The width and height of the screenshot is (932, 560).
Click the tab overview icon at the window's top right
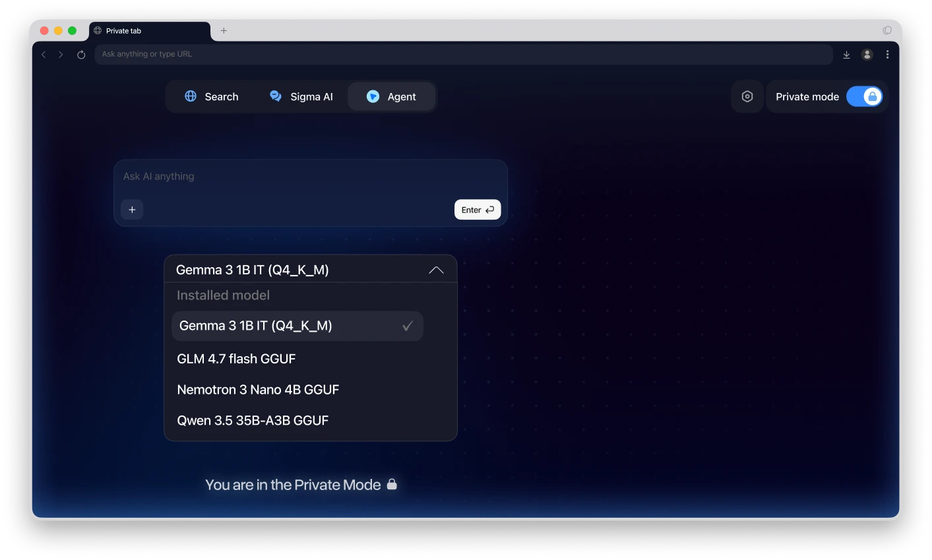click(x=887, y=30)
